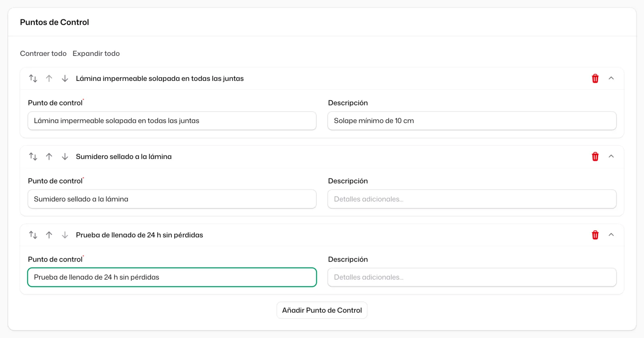Viewport: 644px width, 338px height.
Task: Click reorder handle for Lámina impermeable row
Action: coord(33,78)
